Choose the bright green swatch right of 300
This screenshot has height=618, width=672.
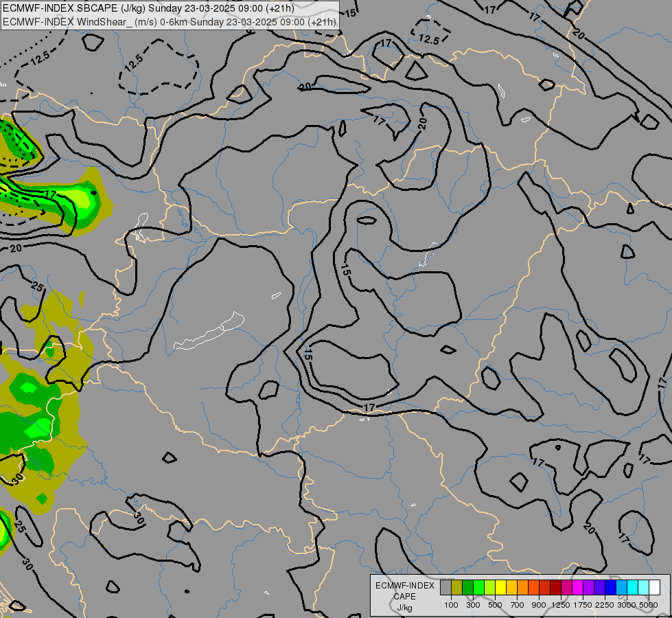478,587
